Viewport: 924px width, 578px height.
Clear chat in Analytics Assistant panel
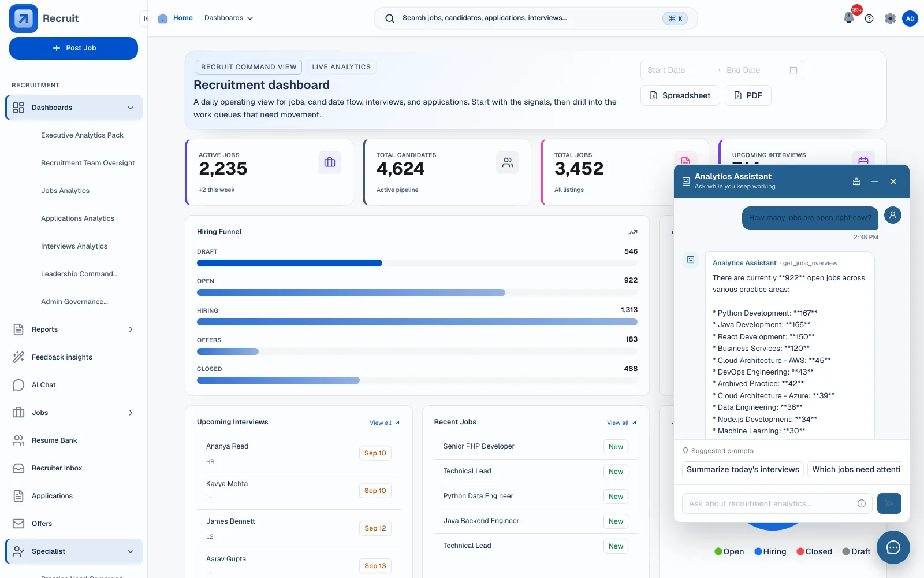[x=856, y=181]
